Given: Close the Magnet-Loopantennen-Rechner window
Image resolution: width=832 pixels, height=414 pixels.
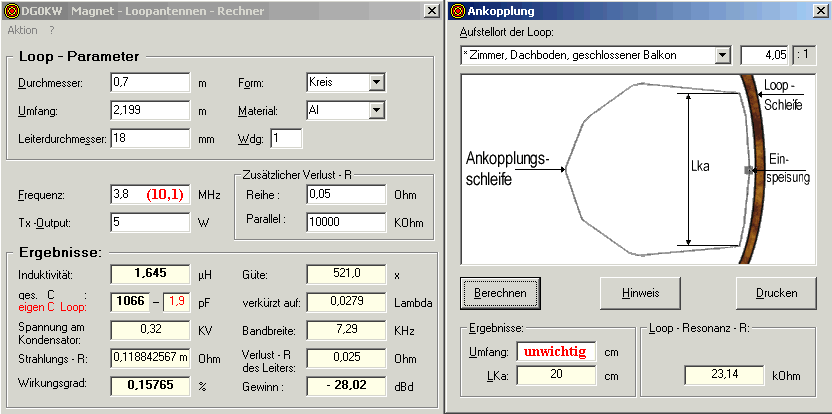Looking at the screenshot, I should click(431, 11).
